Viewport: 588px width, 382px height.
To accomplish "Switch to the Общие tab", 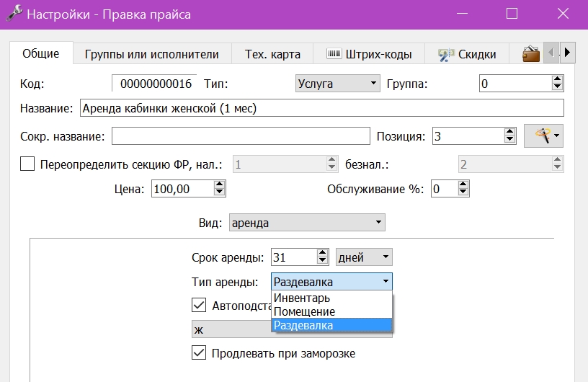I will point(41,53).
